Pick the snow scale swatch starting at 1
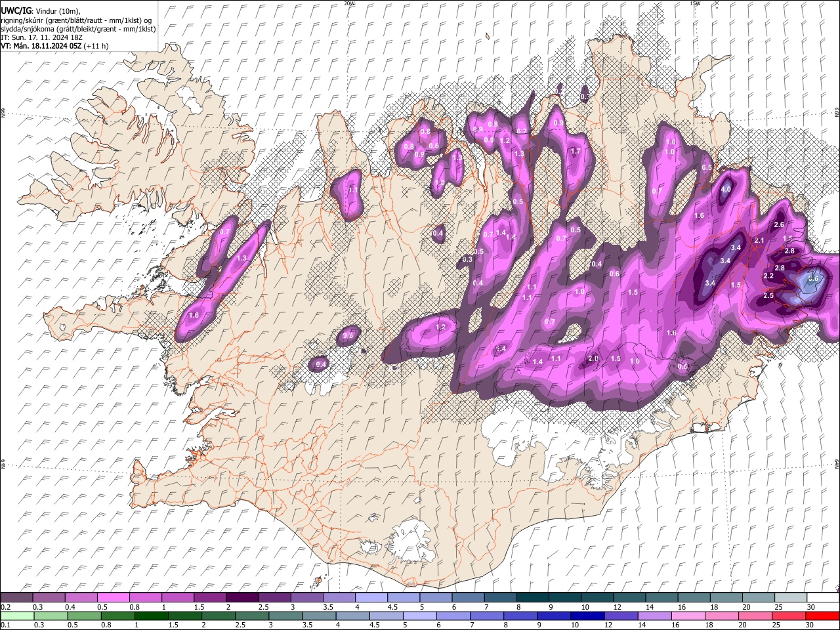The width and height of the screenshot is (840, 630). click(178, 598)
